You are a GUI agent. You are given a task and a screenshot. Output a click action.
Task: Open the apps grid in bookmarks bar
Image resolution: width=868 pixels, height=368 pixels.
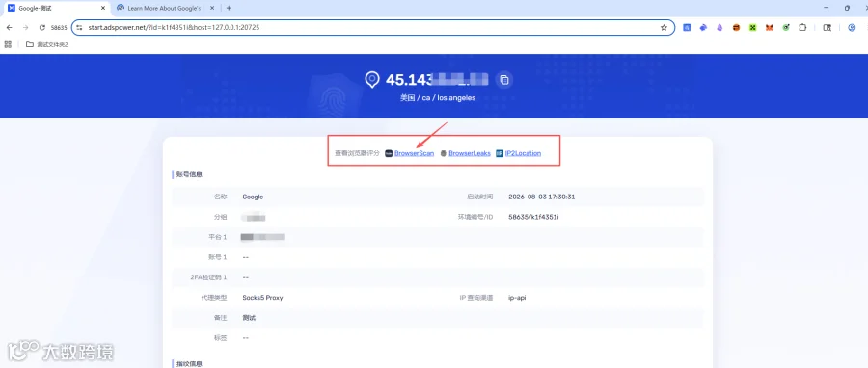tap(8, 44)
